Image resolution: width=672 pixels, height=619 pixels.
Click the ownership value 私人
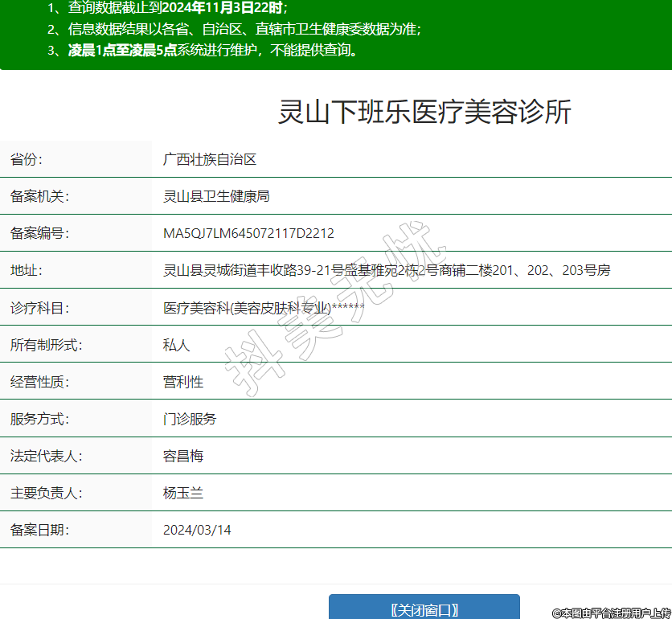(177, 345)
